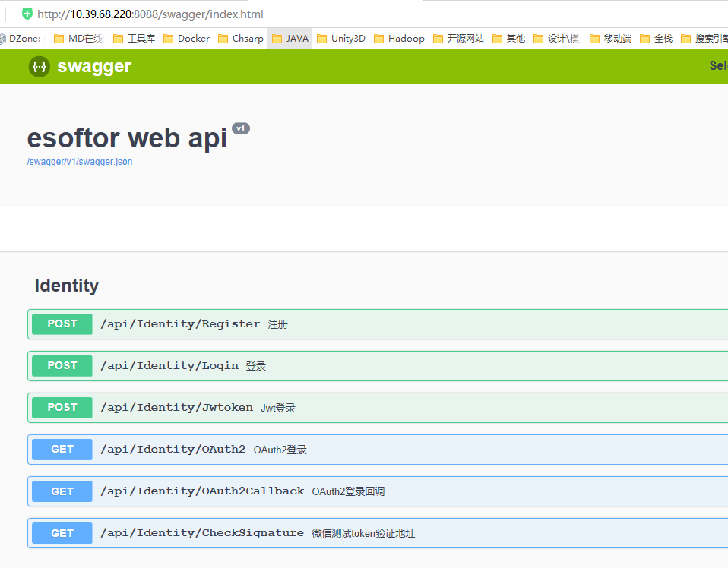Screen dimensions: 728x568
Task: Expand POST /api/Identity/Login operation
Action: tap(378, 366)
